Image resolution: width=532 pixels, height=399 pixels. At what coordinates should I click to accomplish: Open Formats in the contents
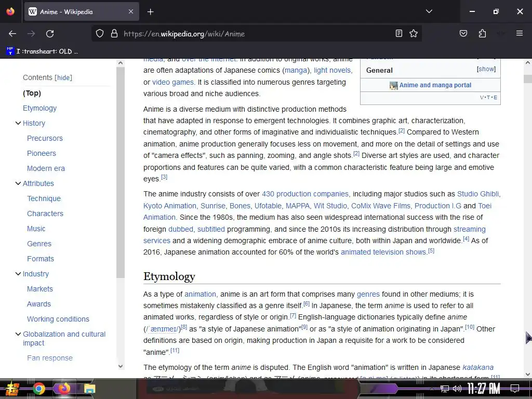pyautogui.click(x=41, y=259)
